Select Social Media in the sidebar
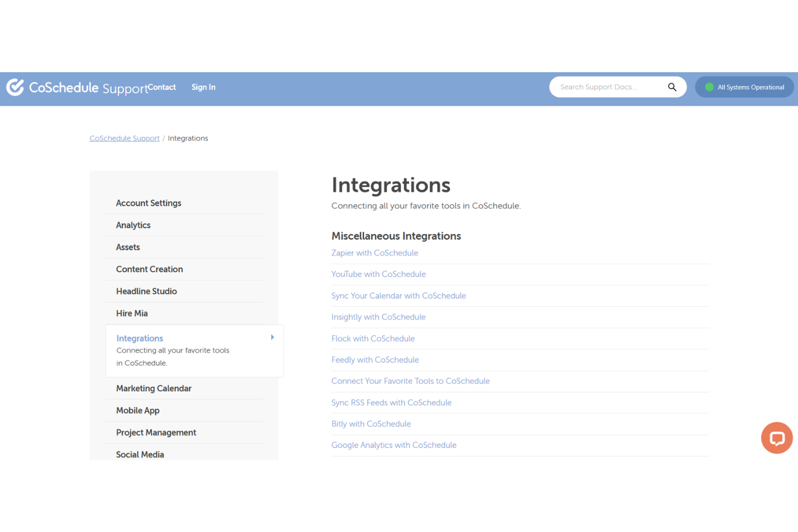798x532 pixels. (140, 454)
